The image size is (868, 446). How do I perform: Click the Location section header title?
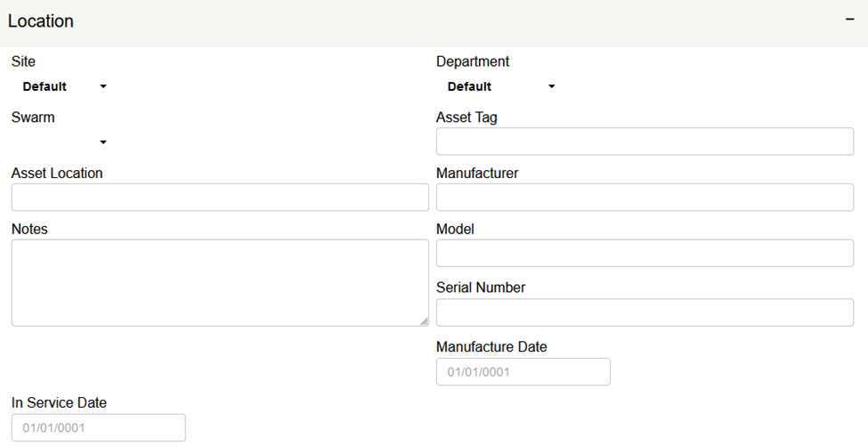(41, 21)
